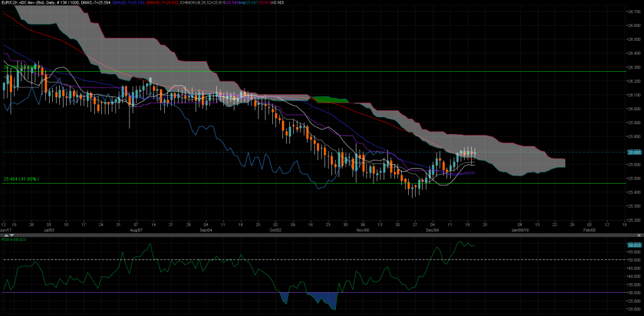Click the 25.464 (61.80%) Fibonacci level label
The image size is (644, 316).
pyautogui.click(x=21, y=179)
